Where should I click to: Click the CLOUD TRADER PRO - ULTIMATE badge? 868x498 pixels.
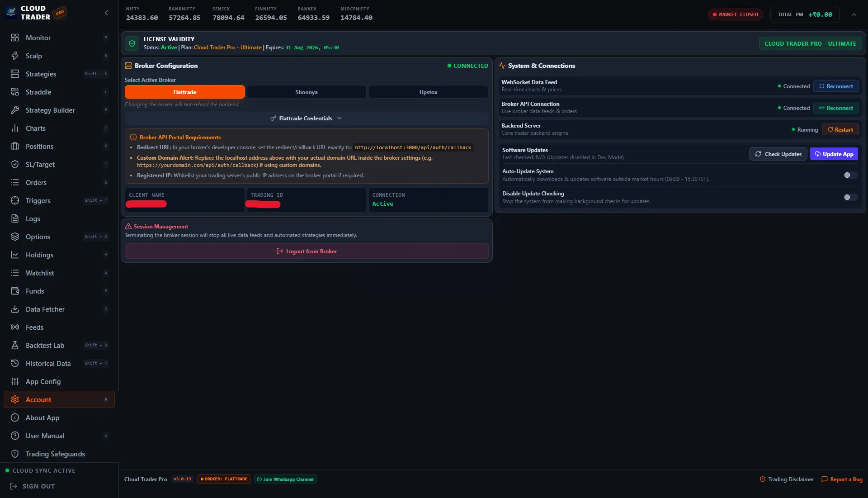810,43
